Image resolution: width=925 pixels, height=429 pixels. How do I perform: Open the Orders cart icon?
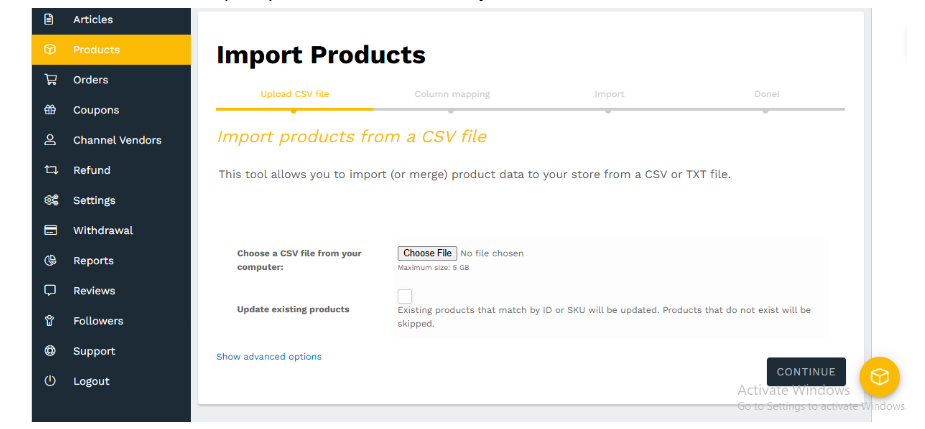point(50,80)
